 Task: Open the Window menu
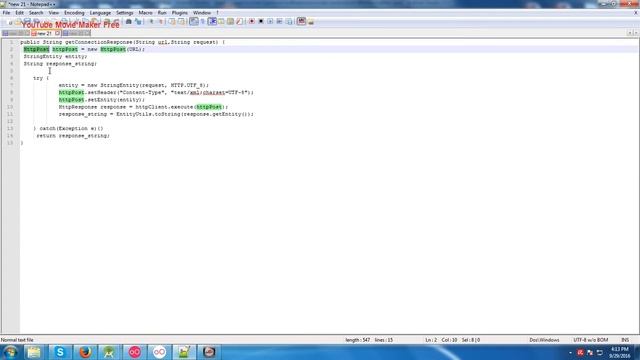[202, 13]
